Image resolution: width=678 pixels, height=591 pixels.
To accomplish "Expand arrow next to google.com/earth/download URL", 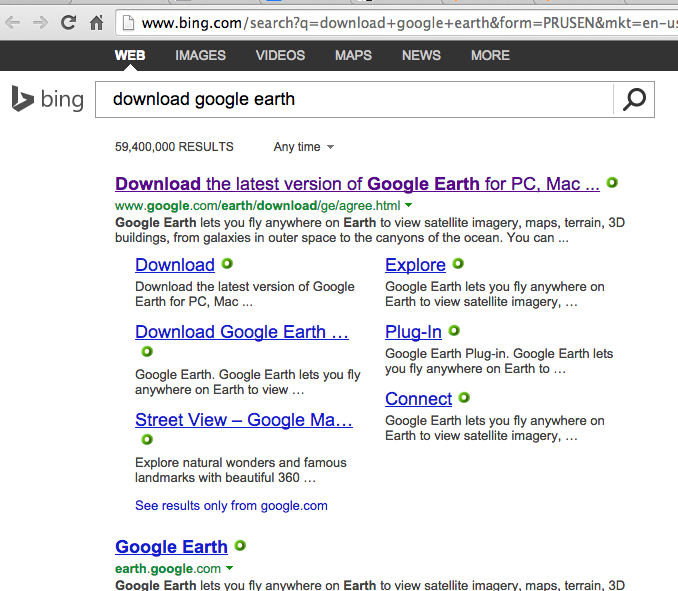I will [x=409, y=205].
